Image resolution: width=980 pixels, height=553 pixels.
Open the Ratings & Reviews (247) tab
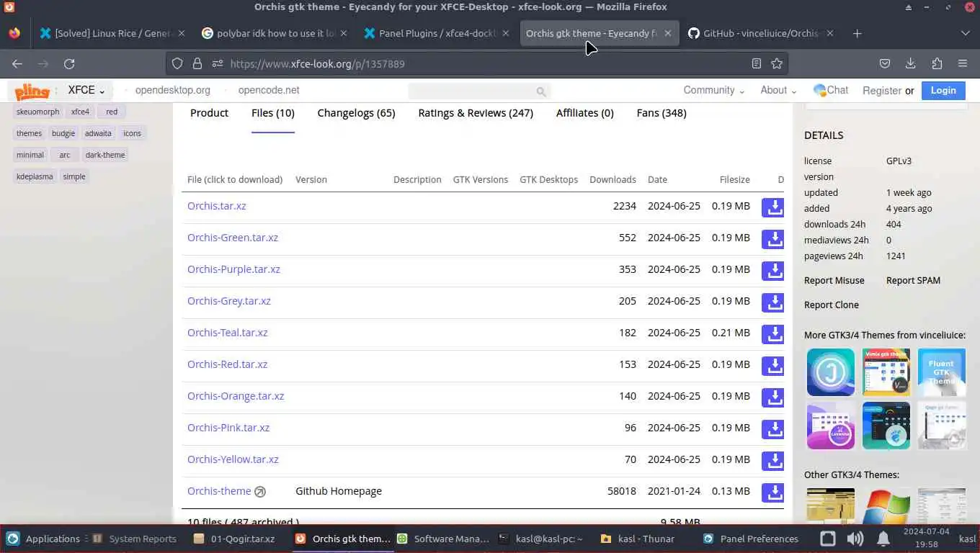(x=476, y=113)
